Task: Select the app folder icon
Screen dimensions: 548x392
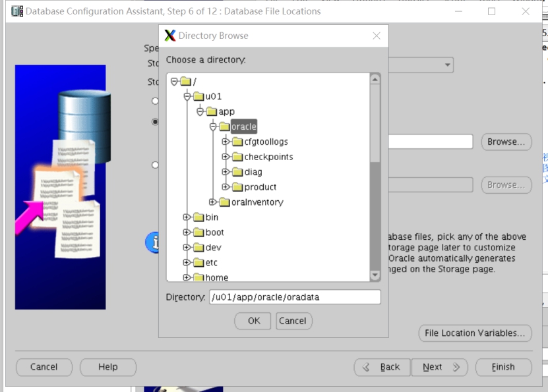Action: [212, 112]
